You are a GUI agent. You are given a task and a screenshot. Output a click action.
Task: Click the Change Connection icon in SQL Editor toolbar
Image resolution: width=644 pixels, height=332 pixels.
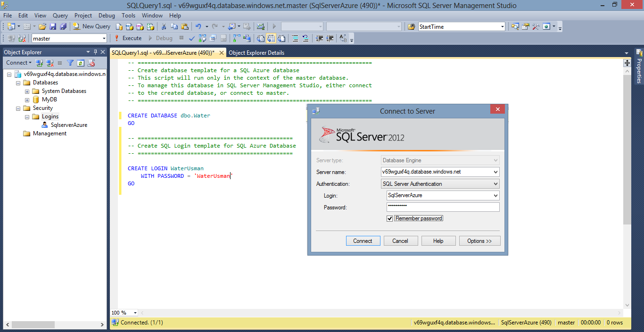pyautogui.click(x=21, y=38)
